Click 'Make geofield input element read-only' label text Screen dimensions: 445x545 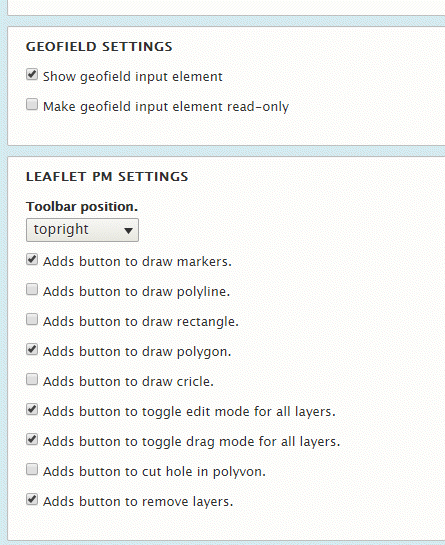(x=166, y=107)
